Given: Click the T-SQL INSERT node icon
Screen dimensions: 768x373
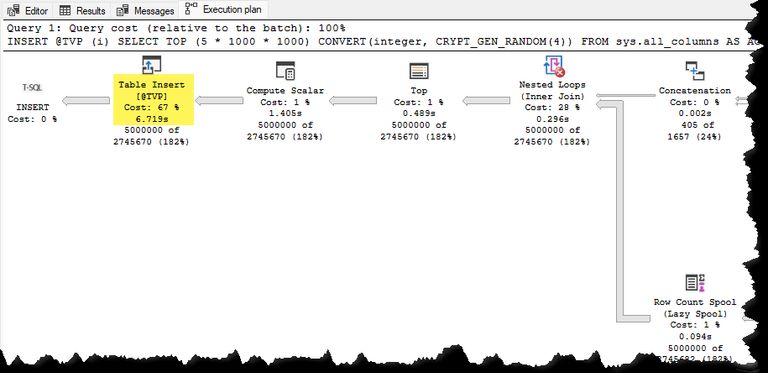Looking at the screenshot, I should (x=32, y=88).
